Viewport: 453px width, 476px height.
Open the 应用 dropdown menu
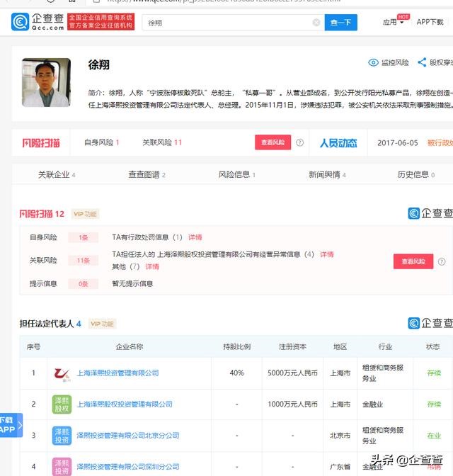click(x=394, y=22)
